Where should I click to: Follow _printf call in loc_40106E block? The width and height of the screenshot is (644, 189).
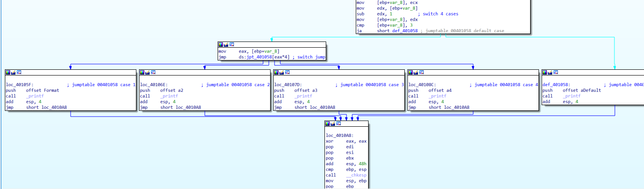coord(169,96)
